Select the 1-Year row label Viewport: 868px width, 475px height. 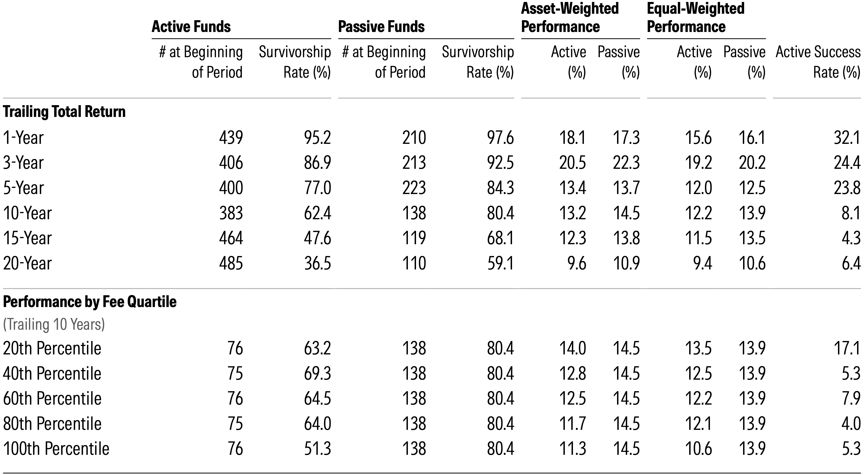(23, 138)
